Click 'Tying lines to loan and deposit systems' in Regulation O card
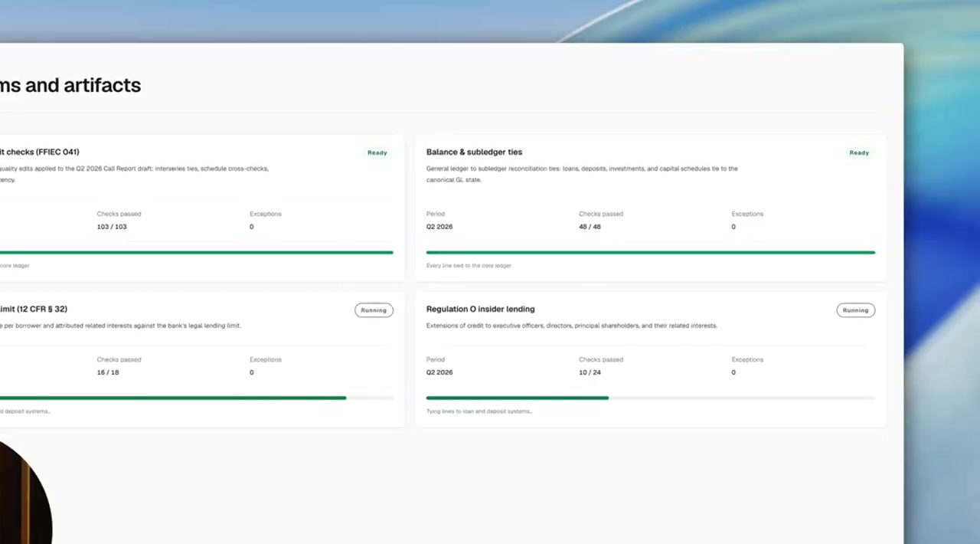Screen dimensions: 980x544 pos(479,411)
